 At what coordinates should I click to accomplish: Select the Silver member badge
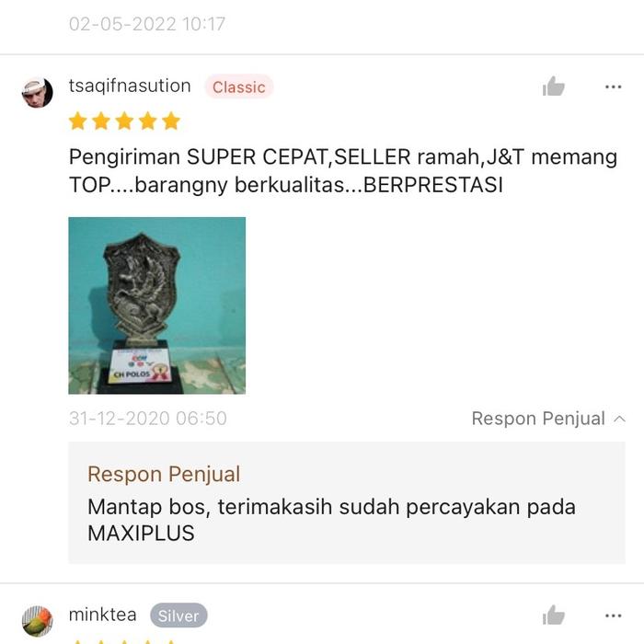[178, 615]
